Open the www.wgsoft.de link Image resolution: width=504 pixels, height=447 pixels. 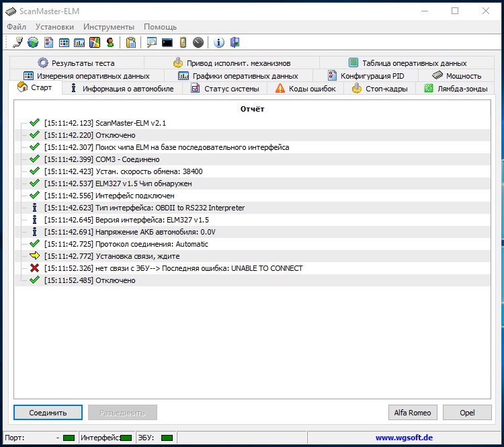point(404,438)
